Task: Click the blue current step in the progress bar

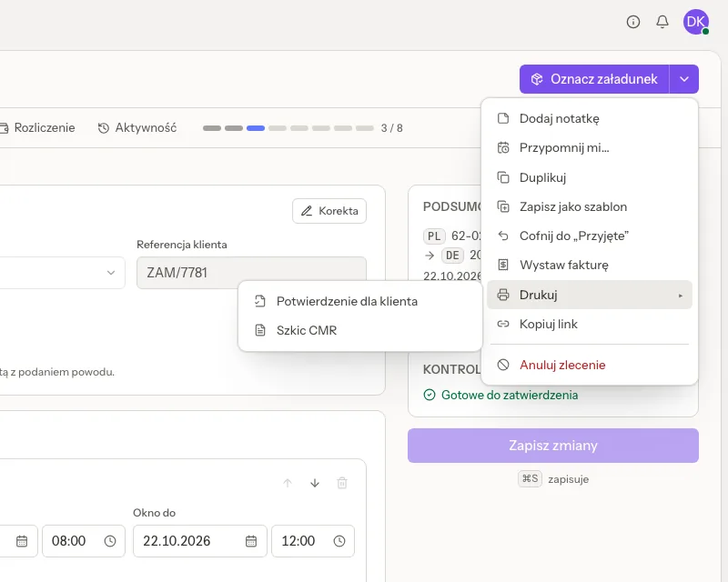Action: click(x=256, y=128)
